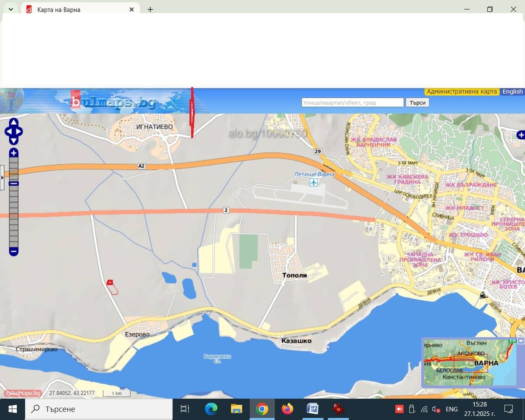Click the blue zoom slider handle
The width and height of the screenshot is (525, 420).
coord(13,184)
